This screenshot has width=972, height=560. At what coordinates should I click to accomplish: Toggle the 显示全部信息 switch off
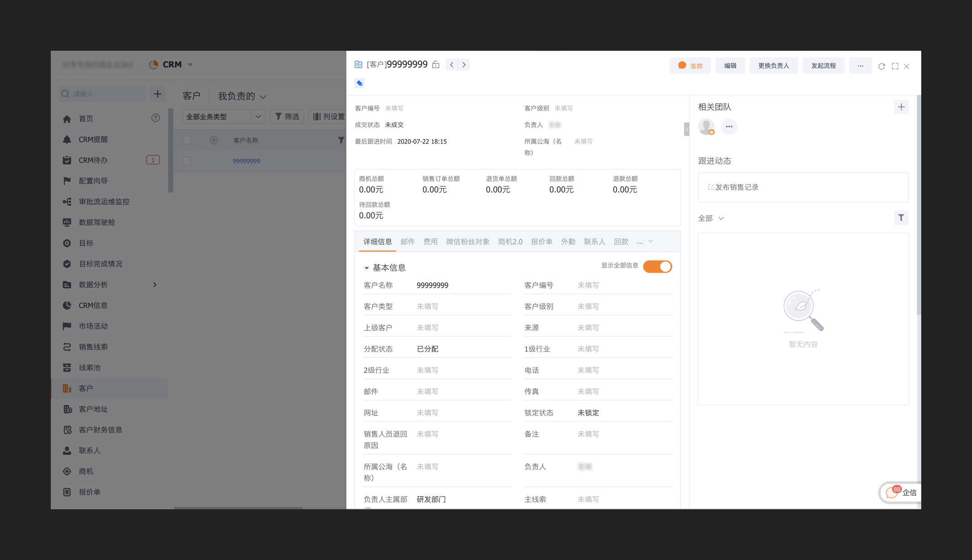click(x=657, y=266)
